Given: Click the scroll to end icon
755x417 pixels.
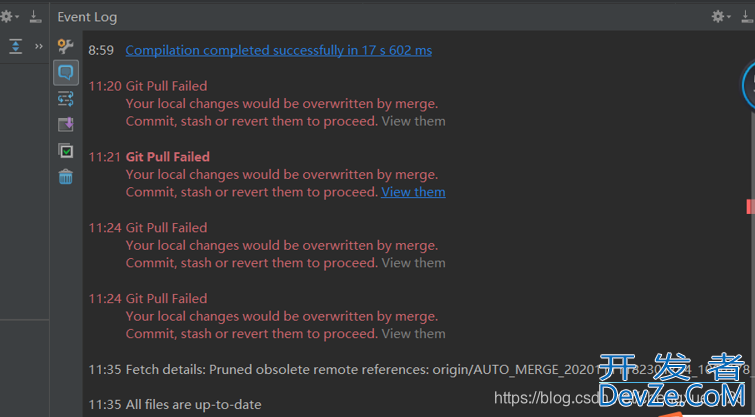Looking at the screenshot, I should 65,124.
